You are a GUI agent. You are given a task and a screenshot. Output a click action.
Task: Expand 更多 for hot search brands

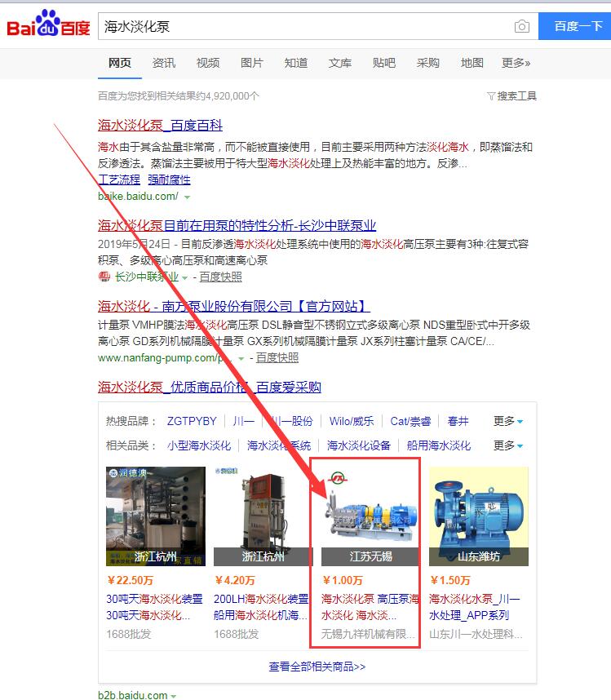click(508, 421)
